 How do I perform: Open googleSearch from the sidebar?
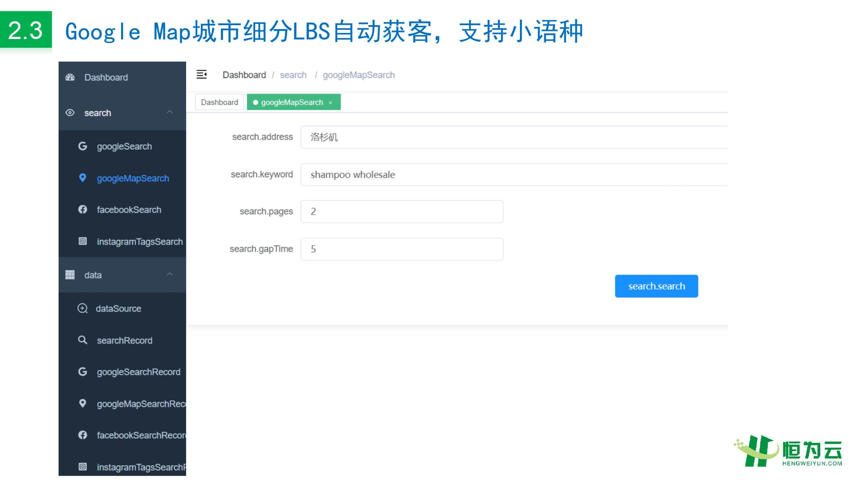pos(122,146)
